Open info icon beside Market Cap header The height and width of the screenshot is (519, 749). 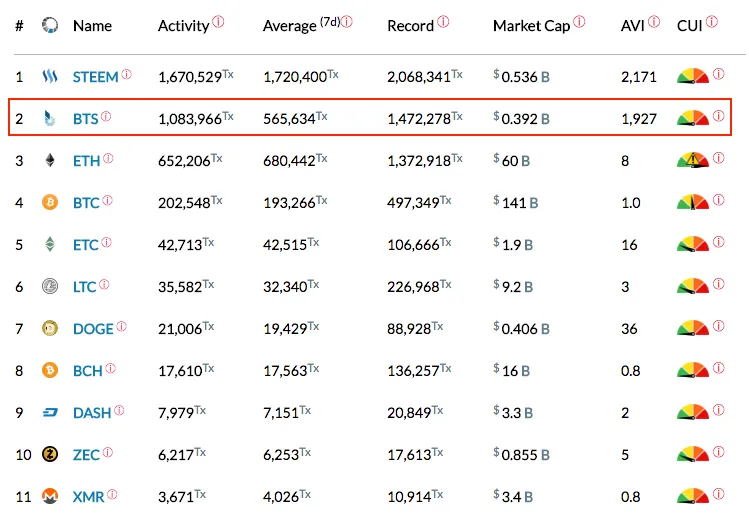pos(579,21)
